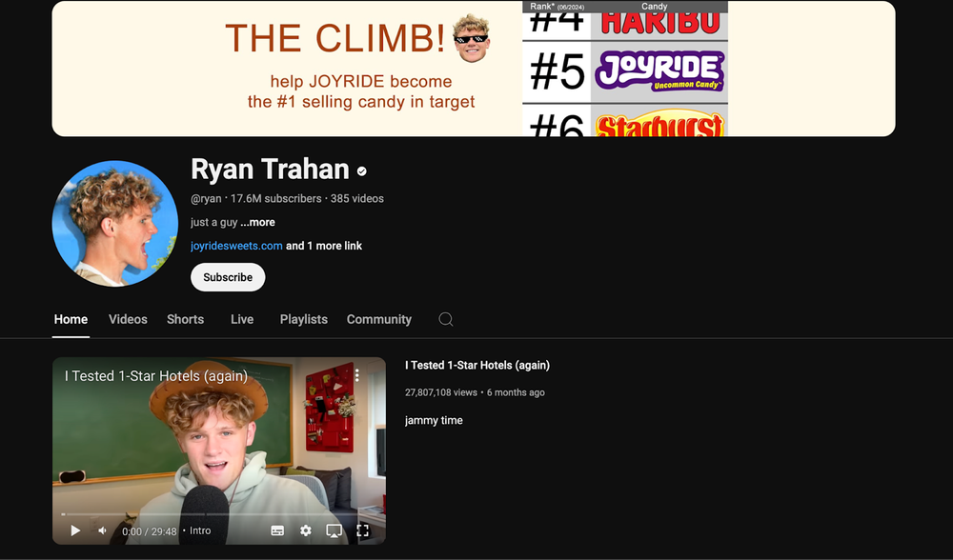Open video player settings gear
Screen dimensions: 953x560
pyautogui.click(x=306, y=530)
